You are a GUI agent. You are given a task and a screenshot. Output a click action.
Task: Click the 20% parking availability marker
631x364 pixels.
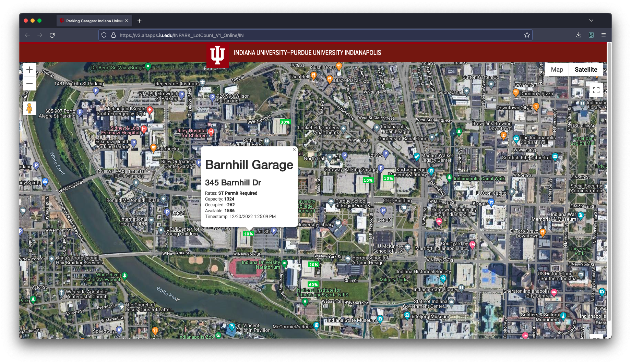pyautogui.click(x=313, y=265)
